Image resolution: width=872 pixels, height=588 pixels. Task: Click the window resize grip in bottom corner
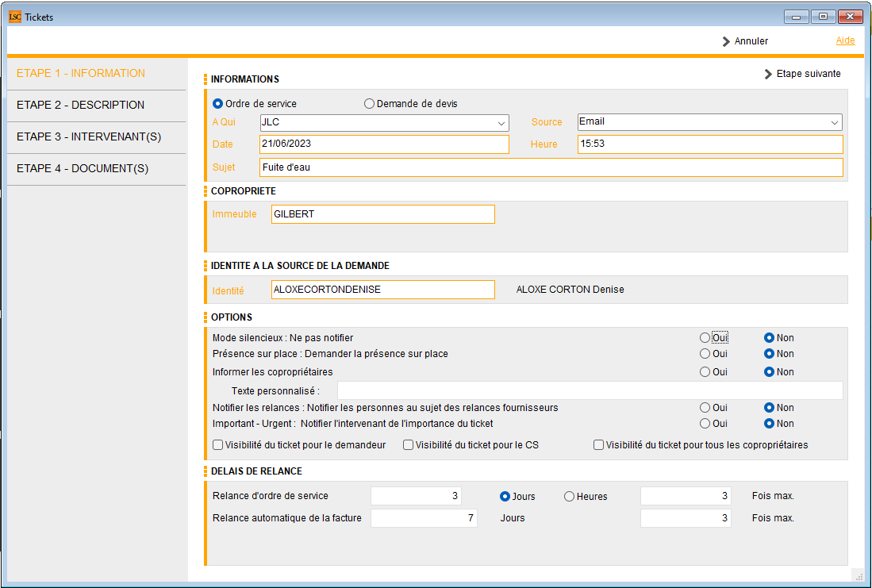(x=857, y=576)
